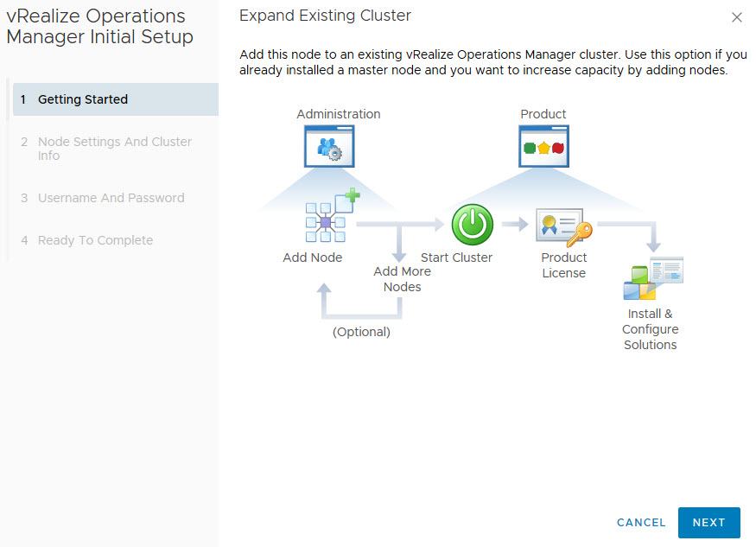The height and width of the screenshot is (547, 756).
Task: Click the arrow pointing down to Install & Configure Solutions
Action: pyautogui.click(x=654, y=237)
